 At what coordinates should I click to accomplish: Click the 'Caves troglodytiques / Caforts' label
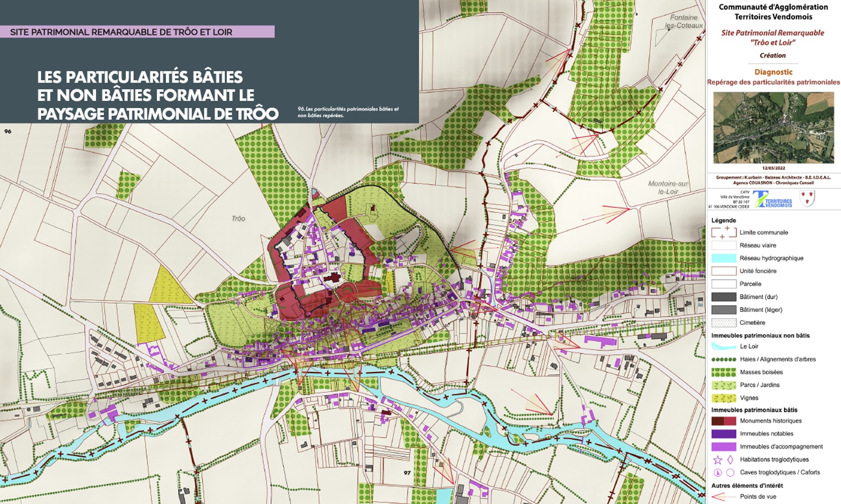pos(780,472)
